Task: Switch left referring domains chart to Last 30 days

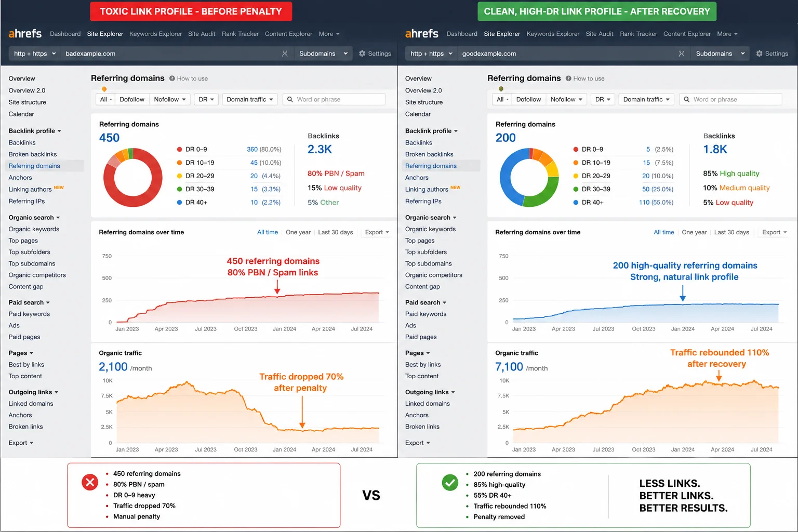Action: click(x=336, y=232)
